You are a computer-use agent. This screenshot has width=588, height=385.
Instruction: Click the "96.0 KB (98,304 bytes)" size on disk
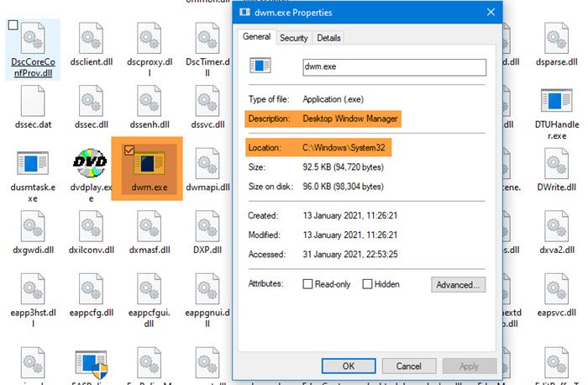343,187
